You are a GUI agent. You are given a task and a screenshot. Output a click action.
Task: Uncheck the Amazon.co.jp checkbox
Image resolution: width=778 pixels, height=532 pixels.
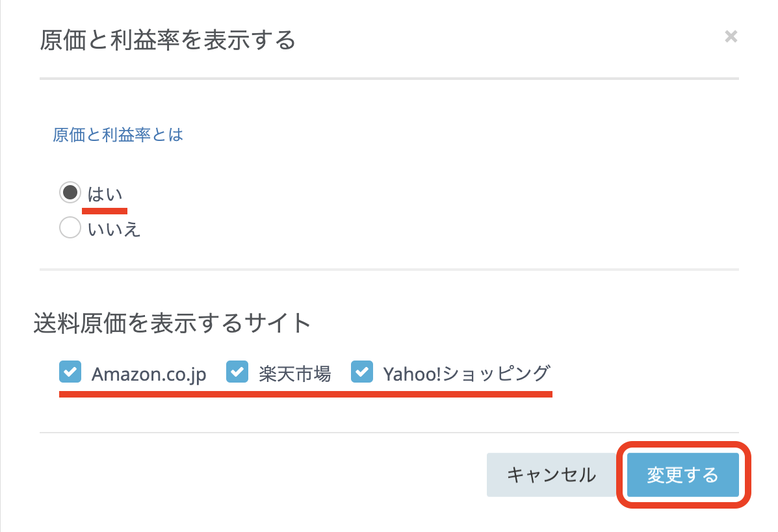pos(70,372)
